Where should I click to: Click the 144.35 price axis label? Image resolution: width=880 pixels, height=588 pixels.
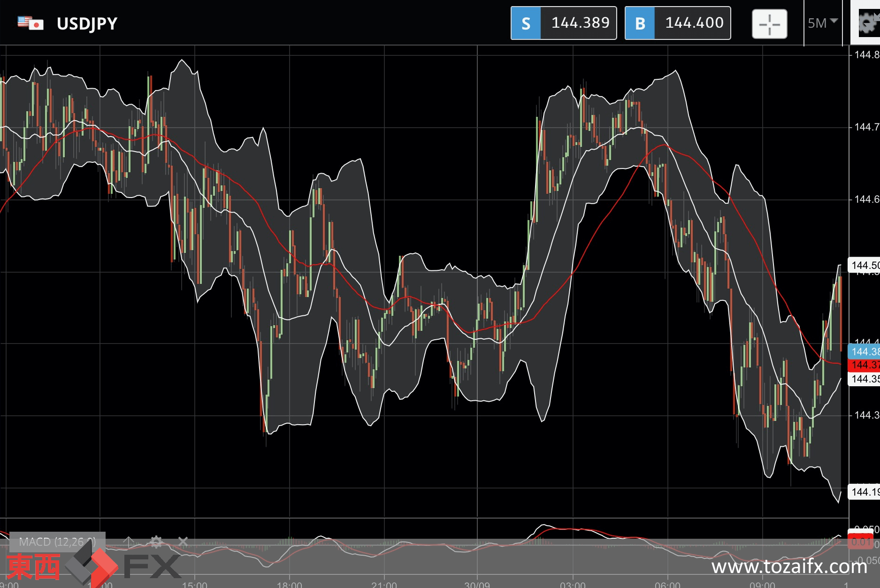point(864,379)
